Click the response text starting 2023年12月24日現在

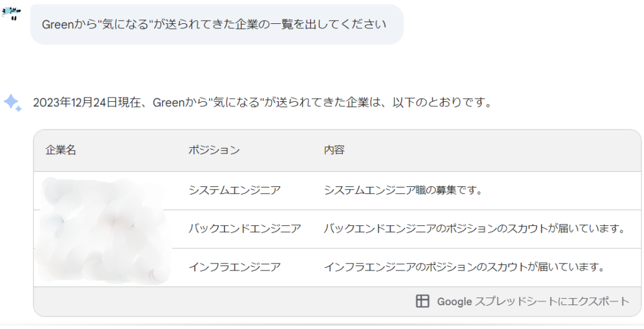(262, 103)
